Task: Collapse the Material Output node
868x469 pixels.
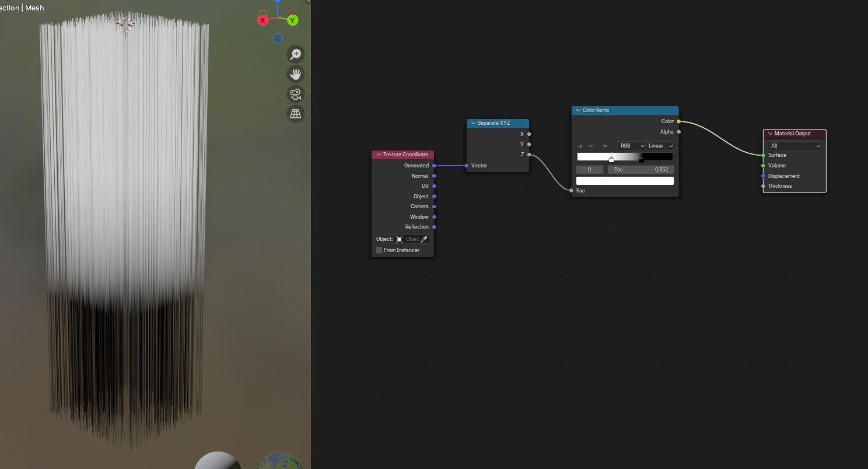Action: click(770, 134)
